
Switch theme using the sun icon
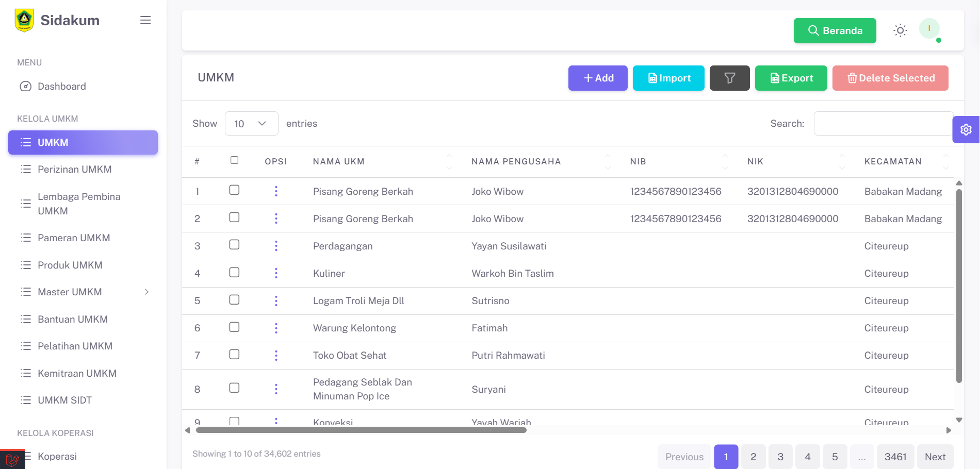pos(900,30)
